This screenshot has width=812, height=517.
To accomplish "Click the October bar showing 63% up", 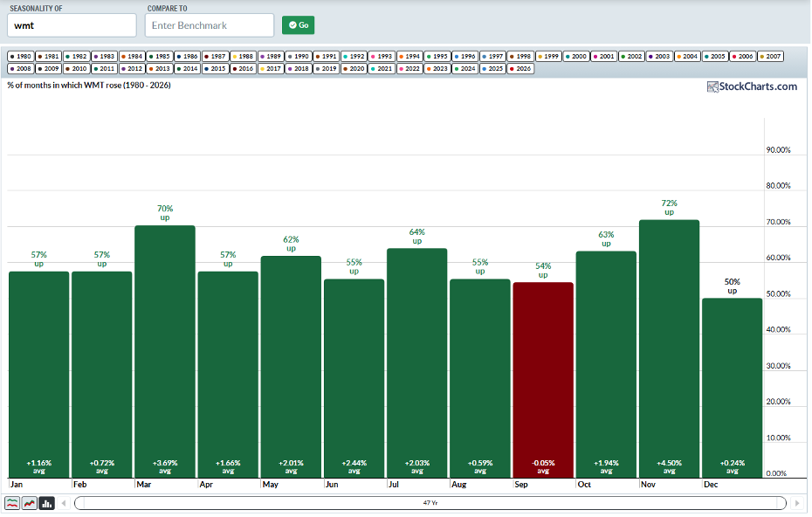I will [606, 364].
